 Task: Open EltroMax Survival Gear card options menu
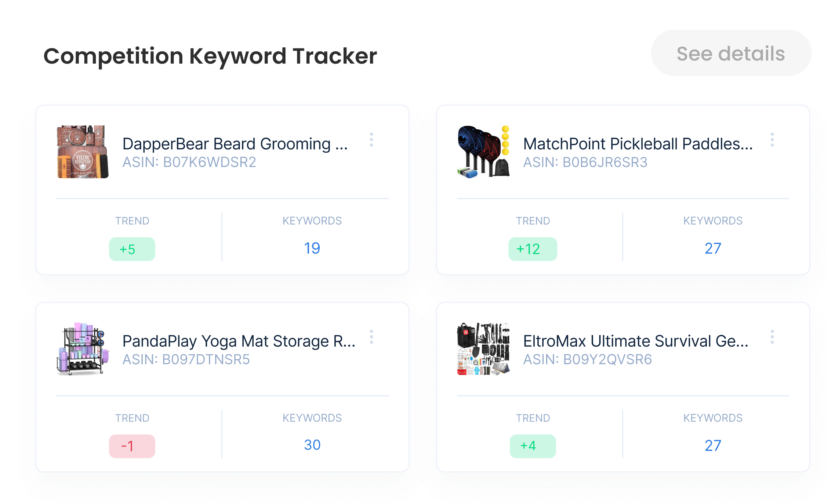pos(772,337)
